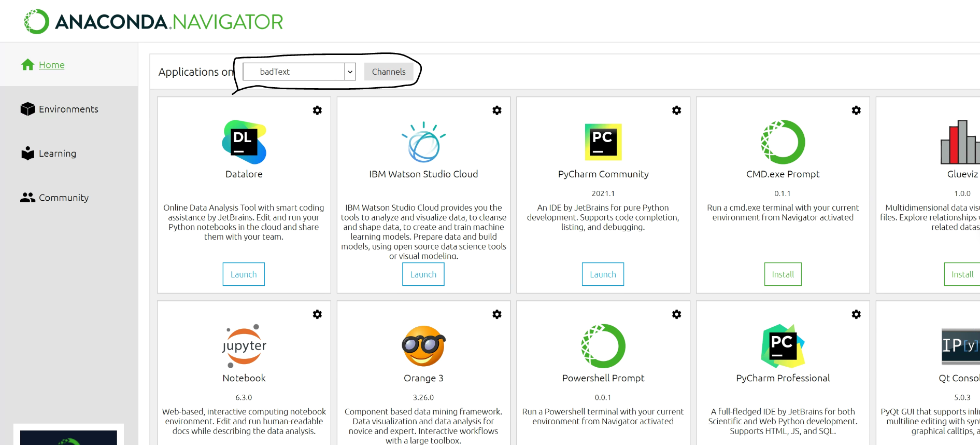Image resolution: width=980 pixels, height=445 pixels.
Task: Open the Community tab
Action: click(x=64, y=198)
